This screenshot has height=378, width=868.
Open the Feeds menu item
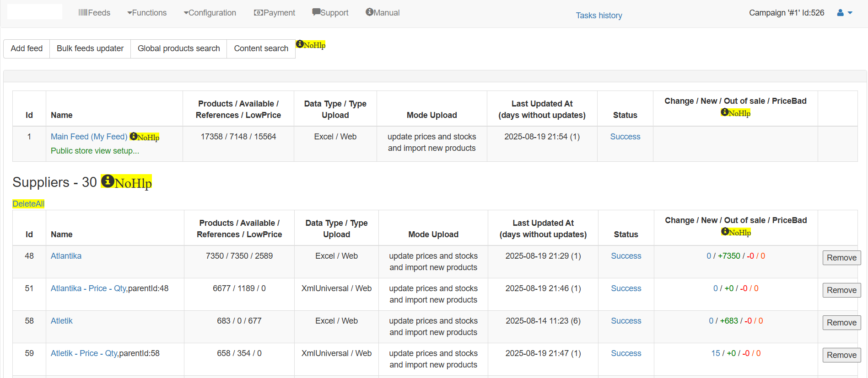pyautogui.click(x=94, y=13)
